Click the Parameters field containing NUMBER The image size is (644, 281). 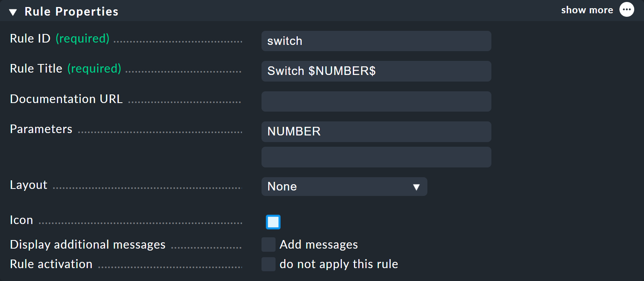click(x=375, y=132)
